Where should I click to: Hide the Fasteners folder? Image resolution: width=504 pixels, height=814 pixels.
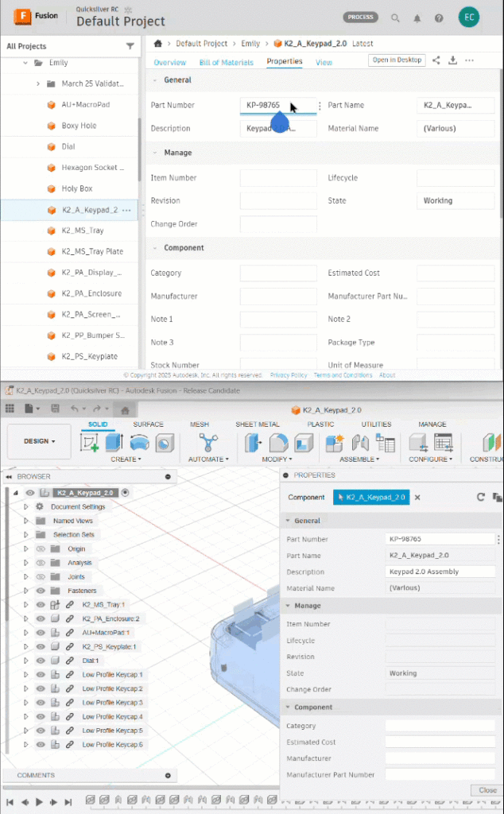(41, 591)
